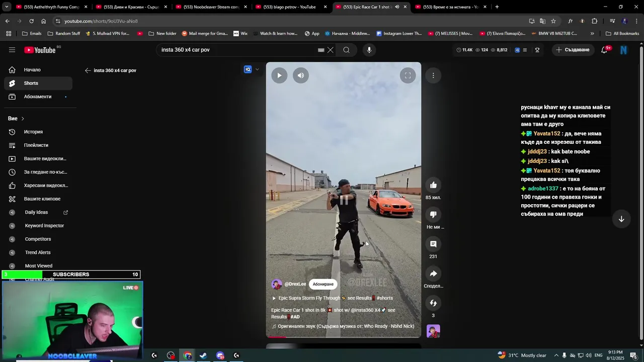Open the account avatar menu
The width and height of the screenshot is (644, 362).
pyautogui.click(x=624, y=50)
